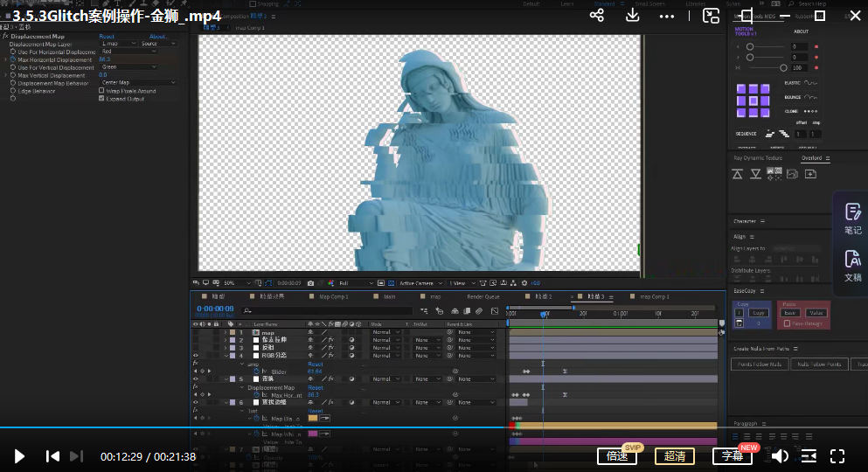Toggle 字幕 subtitles

pos(733,456)
